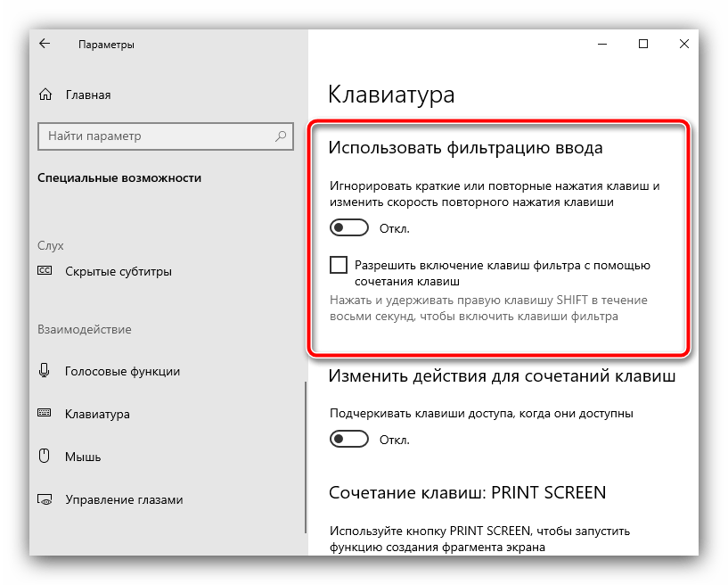Open Голосовые функции settings
The width and height of the screenshot is (728, 585).
click(123, 371)
